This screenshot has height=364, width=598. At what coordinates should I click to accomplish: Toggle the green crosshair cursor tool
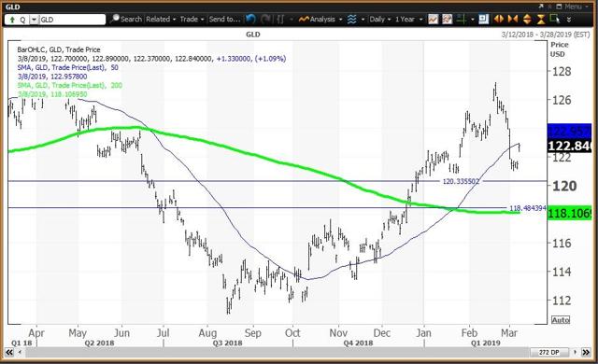[x=461, y=19]
